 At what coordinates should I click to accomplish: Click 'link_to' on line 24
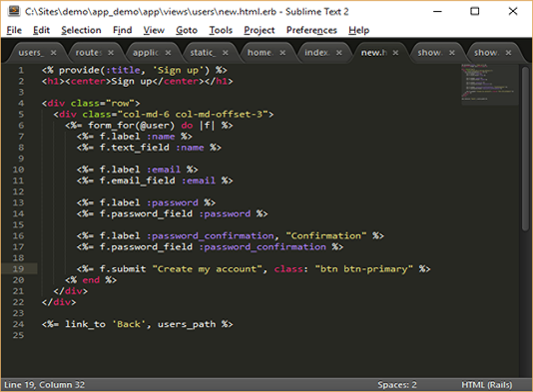pos(85,324)
